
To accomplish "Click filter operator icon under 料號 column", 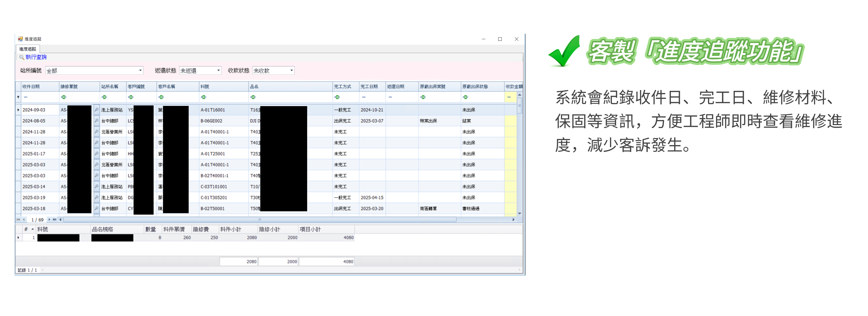I will 204,97.
